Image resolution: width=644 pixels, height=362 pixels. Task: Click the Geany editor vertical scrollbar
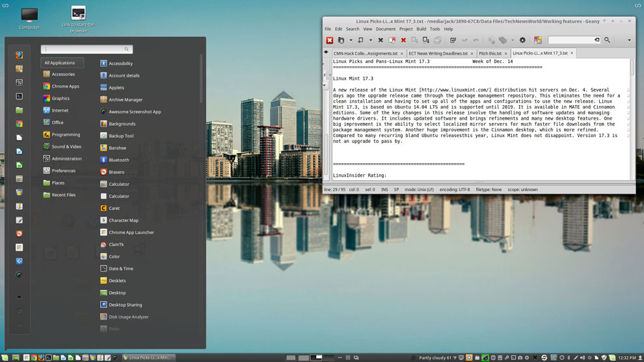pos(632,68)
